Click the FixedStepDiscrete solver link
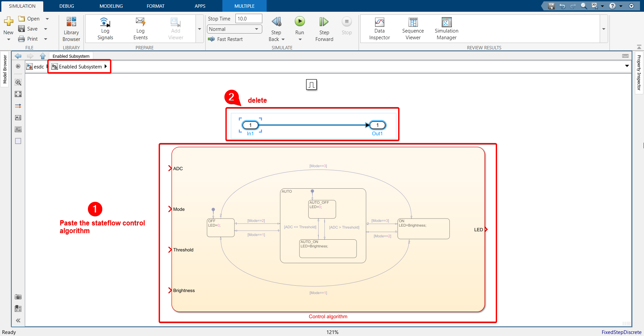The height and width of the screenshot is (336, 644). [622, 332]
